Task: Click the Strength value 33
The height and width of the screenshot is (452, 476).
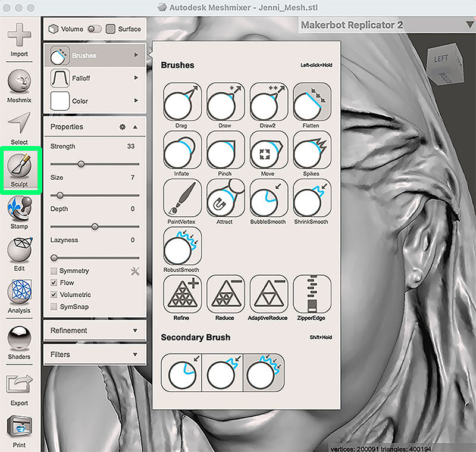Action: pyautogui.click(x=131, y=146)
